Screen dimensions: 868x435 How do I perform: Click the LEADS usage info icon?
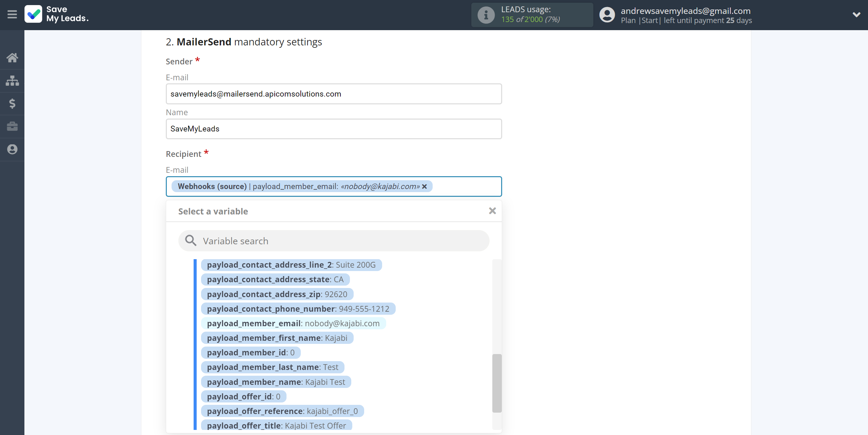486,15
